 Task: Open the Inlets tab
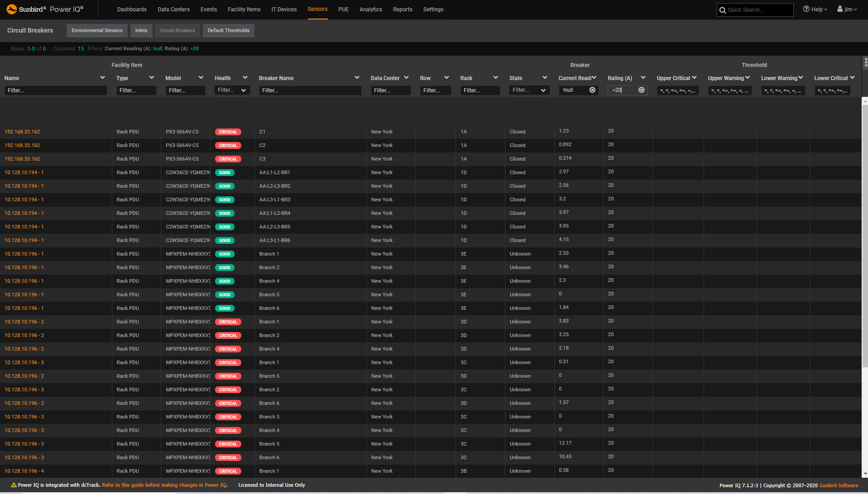(x=141, y=30)
